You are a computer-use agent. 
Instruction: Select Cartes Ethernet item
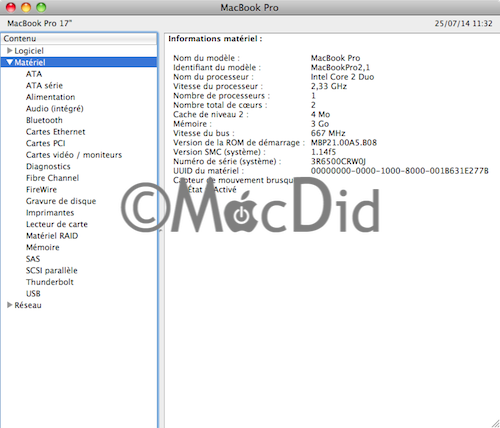point(56,132)
